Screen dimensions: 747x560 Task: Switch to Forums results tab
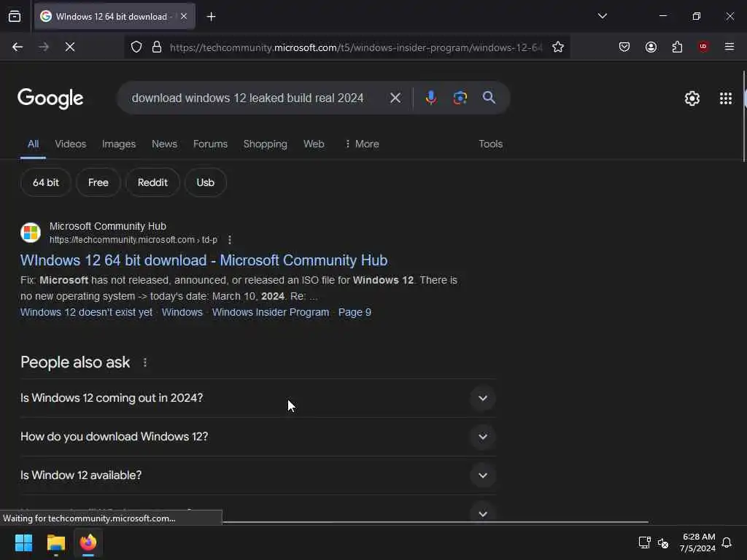210,144
